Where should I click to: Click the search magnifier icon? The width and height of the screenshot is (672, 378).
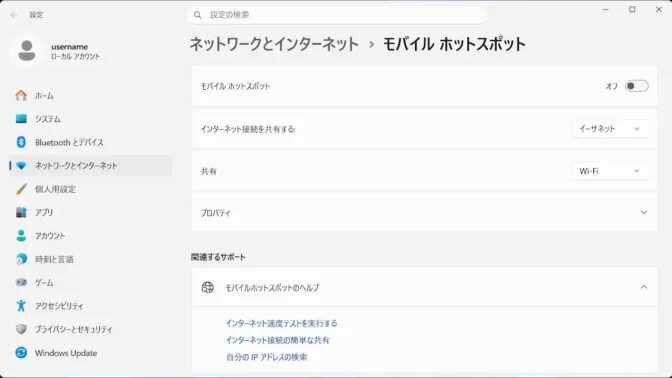(198, 15)
